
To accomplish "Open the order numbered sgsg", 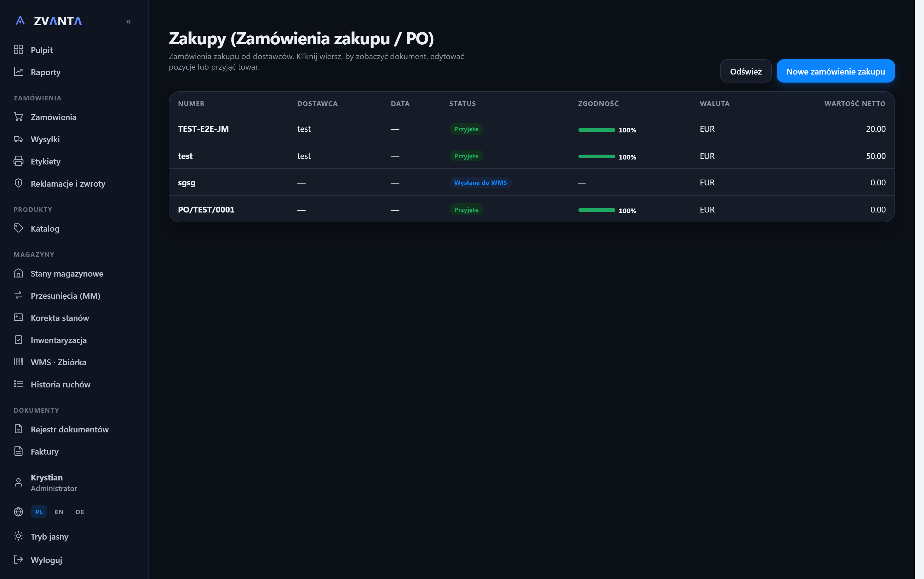I will 186,183.
